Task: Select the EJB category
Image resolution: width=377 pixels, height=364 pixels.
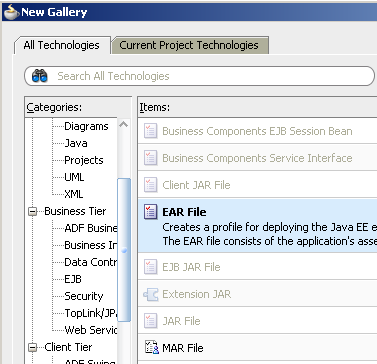Action: tap(73, 279)
